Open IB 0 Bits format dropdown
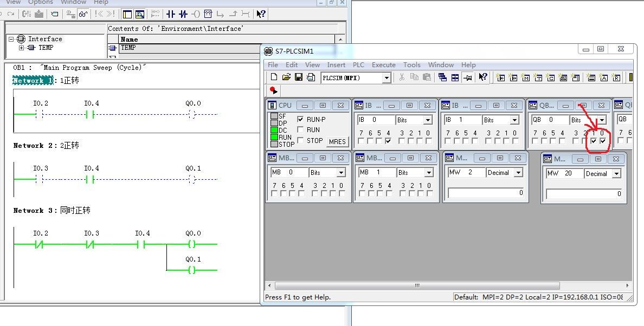 coord(428,120)
